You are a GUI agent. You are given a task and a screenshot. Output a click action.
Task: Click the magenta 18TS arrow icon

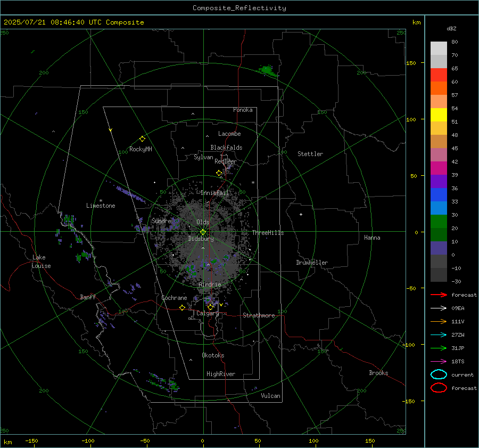(x=439, y=362)
